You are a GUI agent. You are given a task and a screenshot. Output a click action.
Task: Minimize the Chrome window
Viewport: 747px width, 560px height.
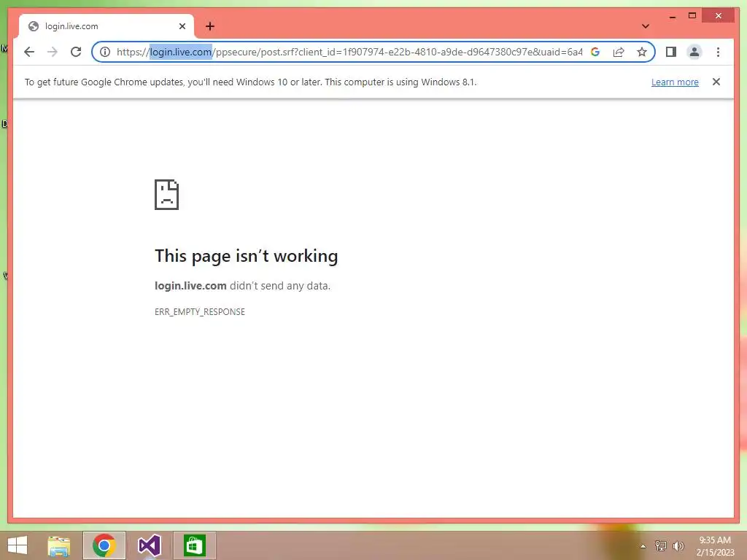672,16
